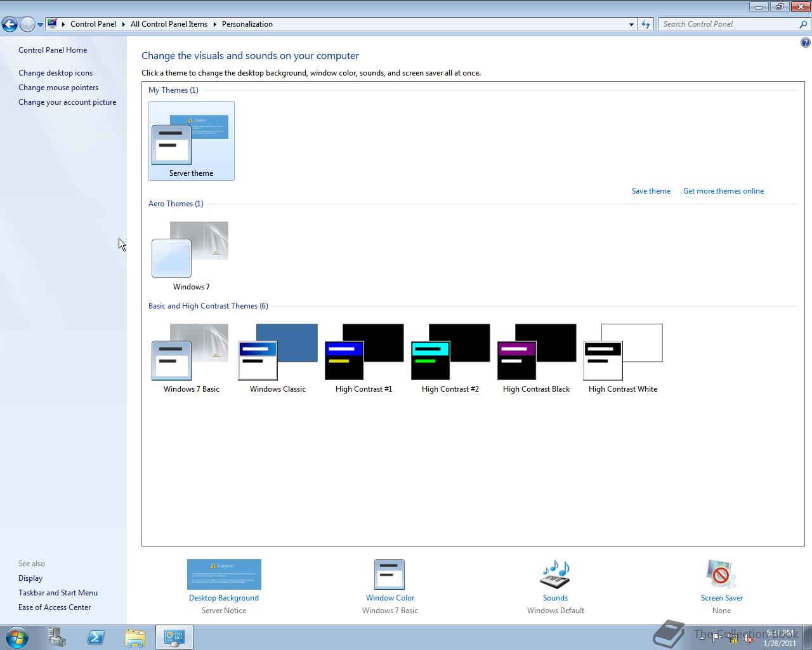Expand the address bar history dropdown
Image resolution: width=812 pixels, height=650 pixels.
[x=631, y=24]
